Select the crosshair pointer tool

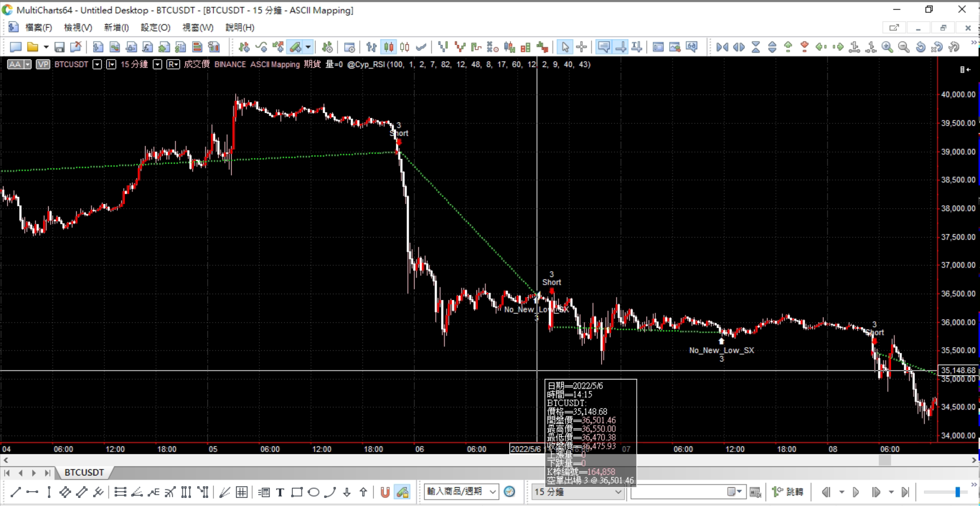581,47
